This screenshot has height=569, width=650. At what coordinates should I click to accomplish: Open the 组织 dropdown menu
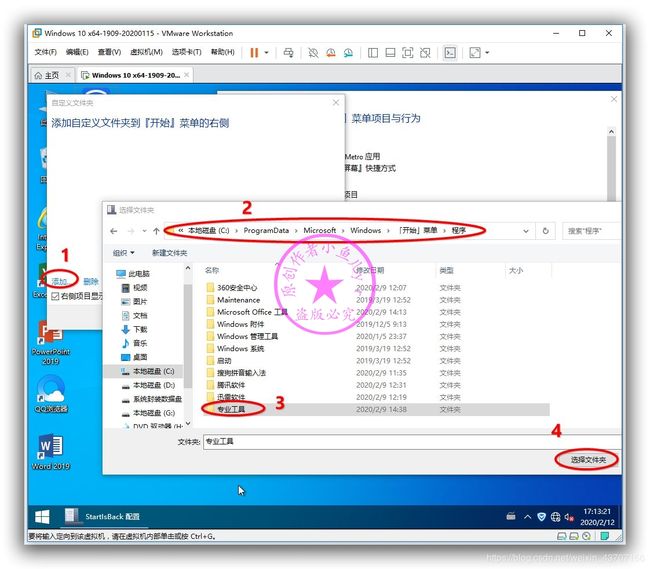pos(124,253)
